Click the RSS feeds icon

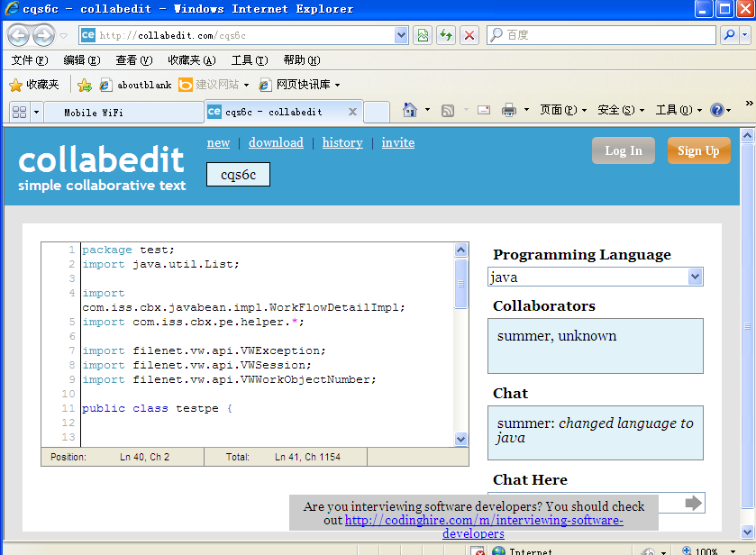tap(448, 111)
